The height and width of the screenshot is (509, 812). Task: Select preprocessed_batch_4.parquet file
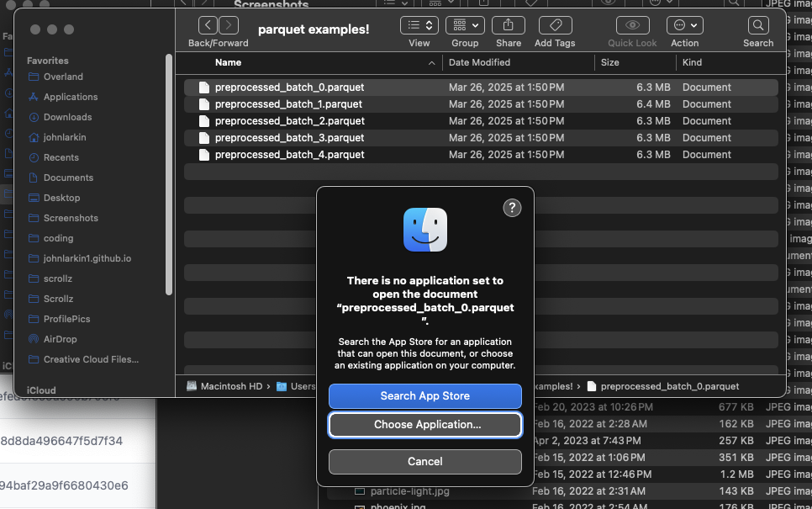[481, 155]
